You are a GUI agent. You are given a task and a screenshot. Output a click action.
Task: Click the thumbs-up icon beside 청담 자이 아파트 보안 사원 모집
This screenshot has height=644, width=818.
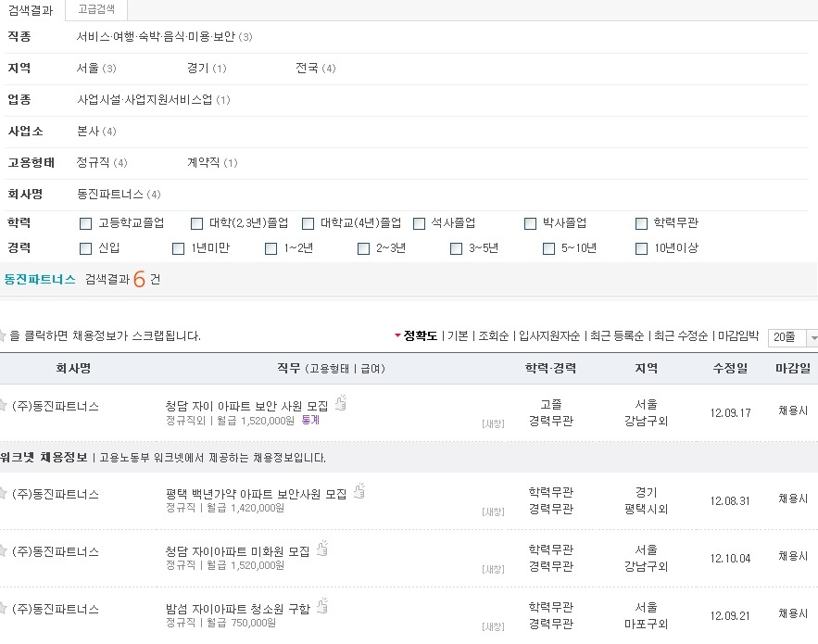coord(341,403)
